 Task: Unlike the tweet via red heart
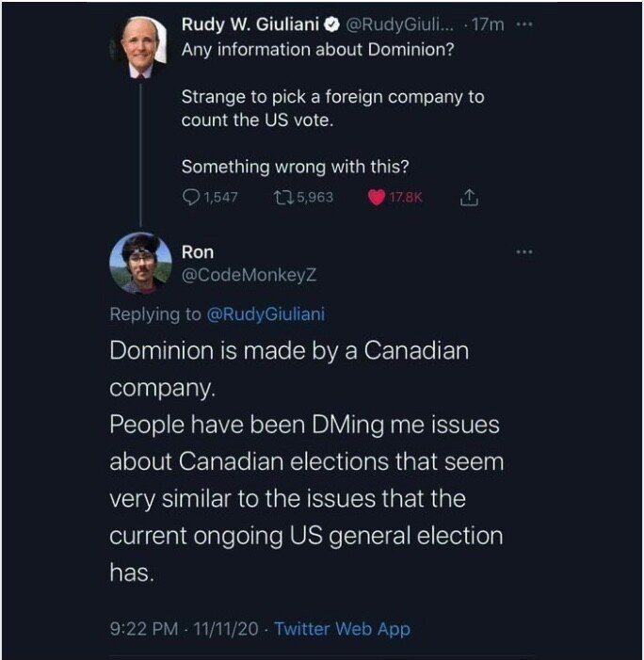(x=376, y=198)
